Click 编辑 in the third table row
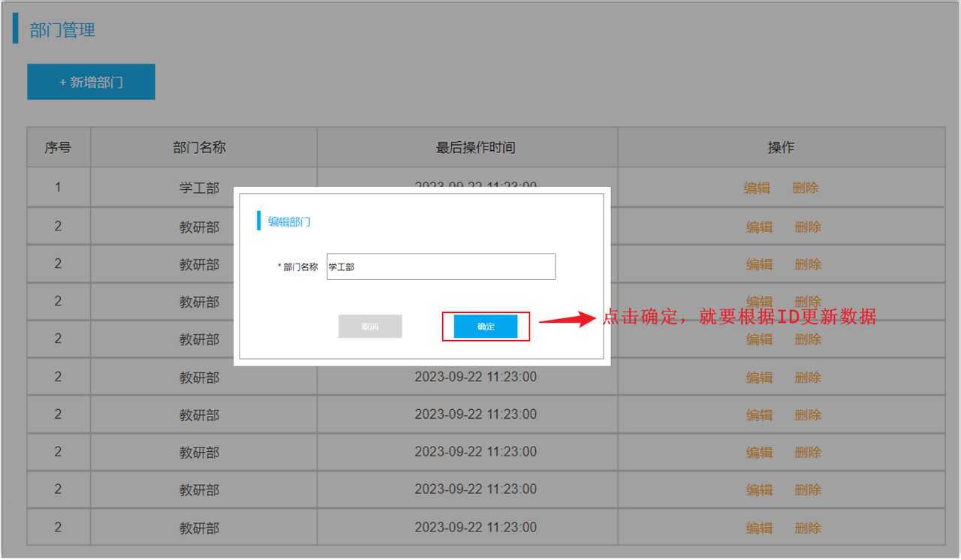The height and width of the screenshot is (560, 961). [x=759, y=264]
